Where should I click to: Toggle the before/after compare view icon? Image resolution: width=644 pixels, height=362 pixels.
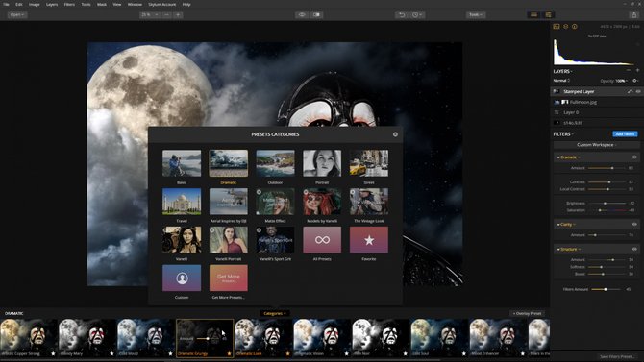pyautogui.click(x=316, y=14)
